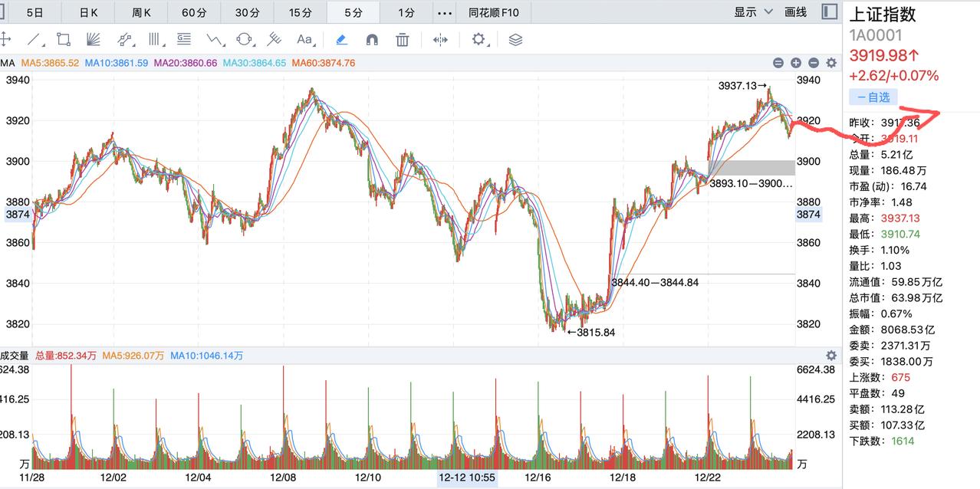This screenshot has height=489, width=980.
Task: Open the layers stack icon
Action: point(515,39)
